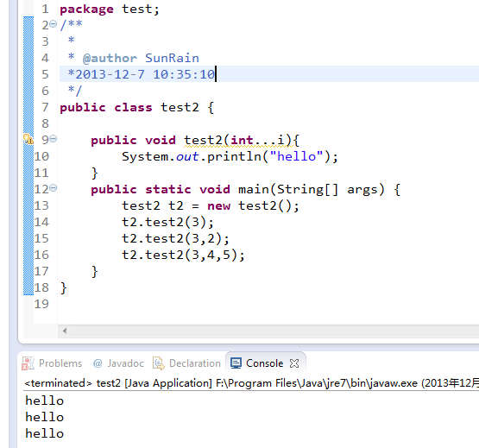Collapse the Javadoc comment fold at line 2

[x=54, y=24]
